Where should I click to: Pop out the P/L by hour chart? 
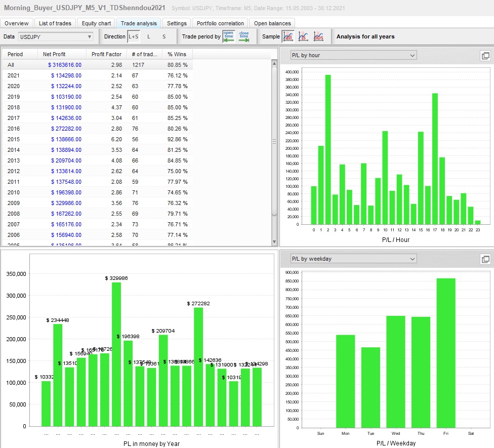[x=484, y=56]
